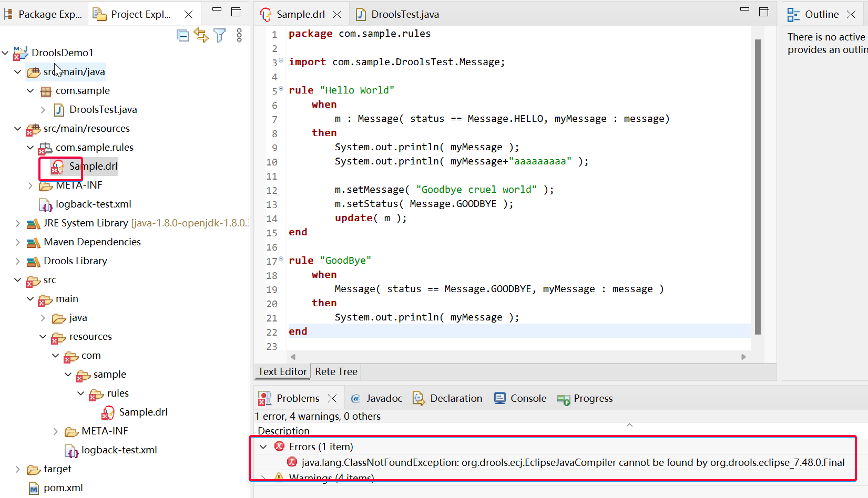Close the Outline view

(x=851, y=15)
